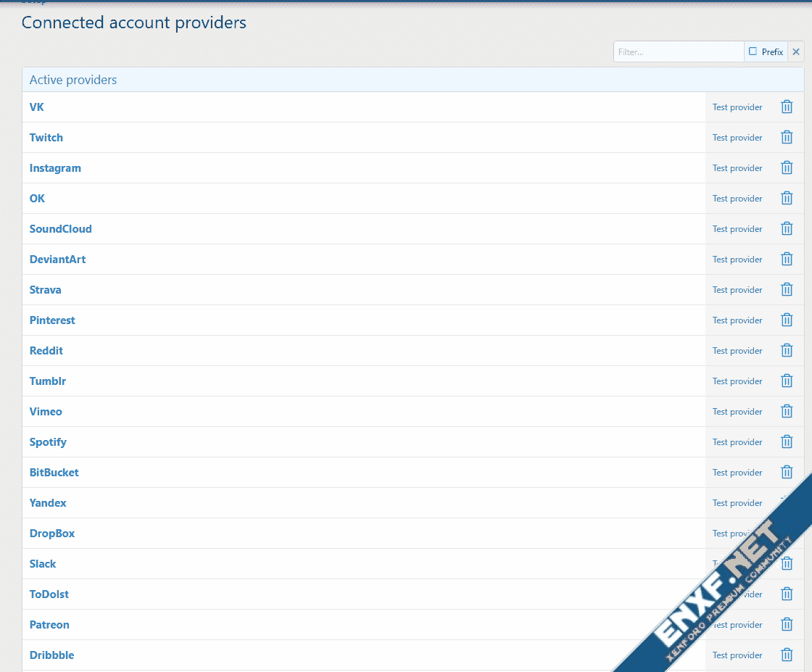Delete the Vimeo provider via trash icon
Screen dimensions: 812x672
pyautogui.click(x=787, y=412)
